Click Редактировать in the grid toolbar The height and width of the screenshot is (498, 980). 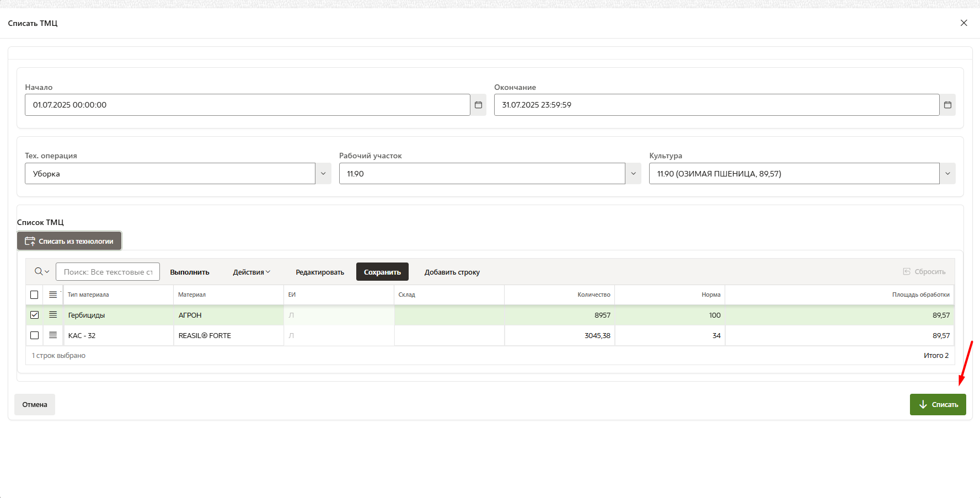[x=320, y=272]
